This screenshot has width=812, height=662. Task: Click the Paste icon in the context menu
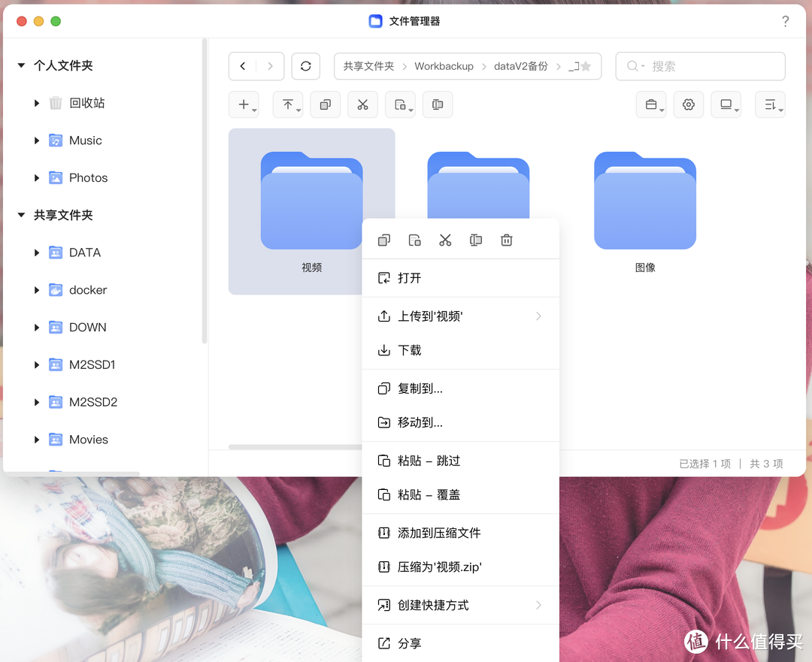tap(414, 240)
